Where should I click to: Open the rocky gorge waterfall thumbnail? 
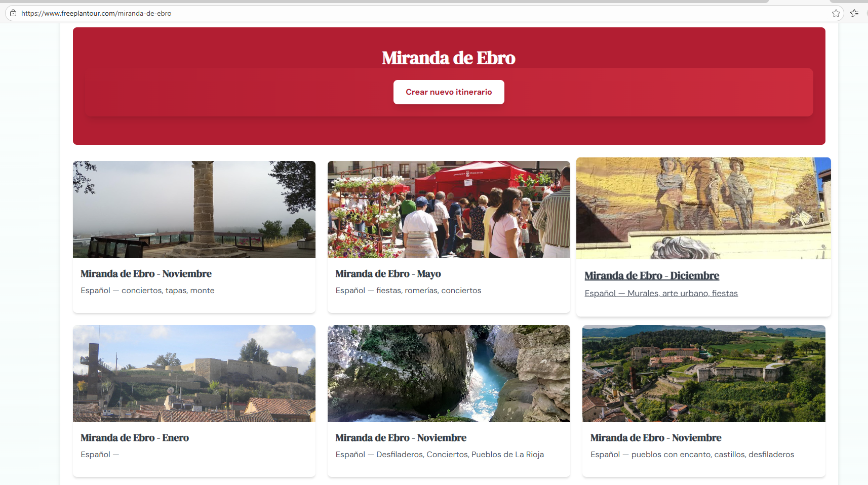[449, 374]
